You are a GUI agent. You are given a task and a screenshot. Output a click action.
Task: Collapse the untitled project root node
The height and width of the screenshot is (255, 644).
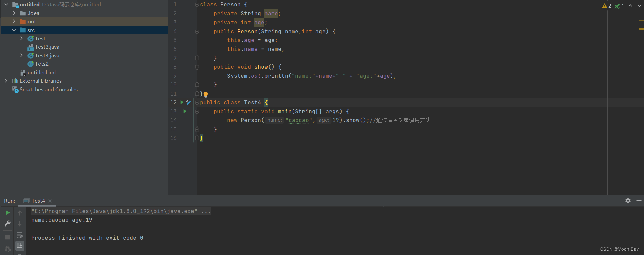click(x=6, y=4)
